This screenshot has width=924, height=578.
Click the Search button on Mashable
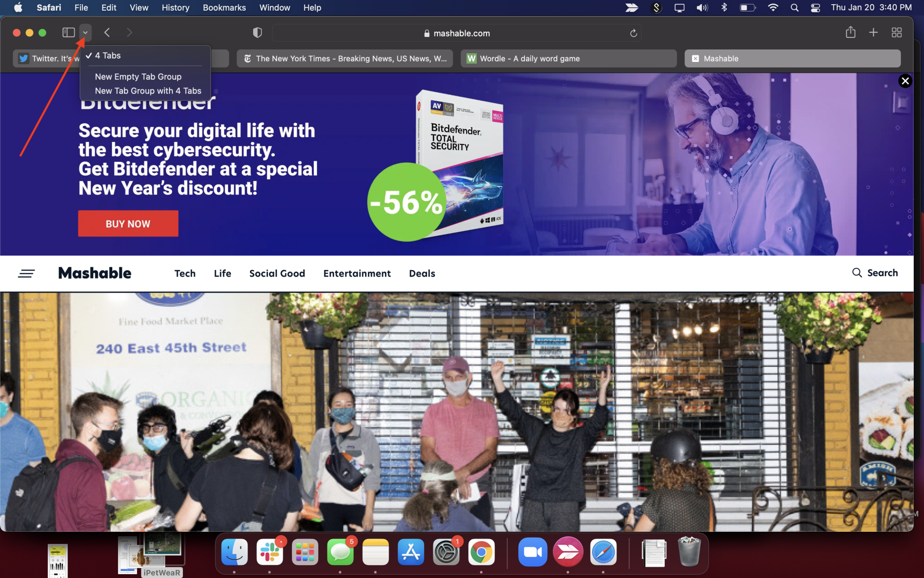[875, 273]
